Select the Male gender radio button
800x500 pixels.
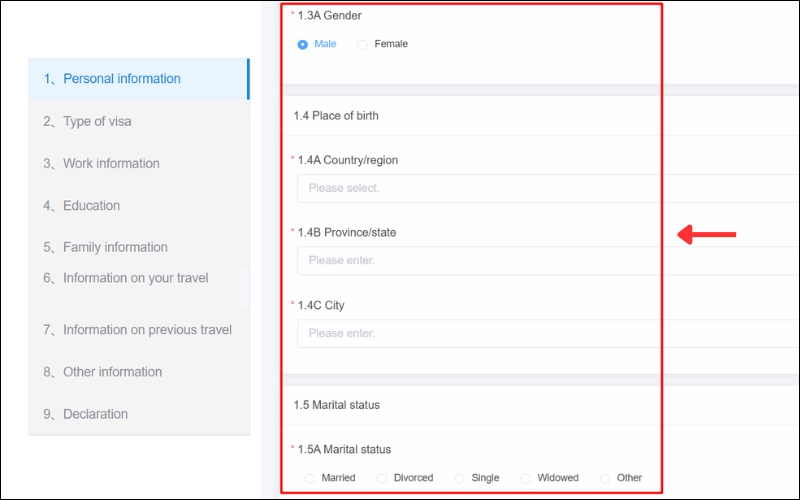pos(303,44)
